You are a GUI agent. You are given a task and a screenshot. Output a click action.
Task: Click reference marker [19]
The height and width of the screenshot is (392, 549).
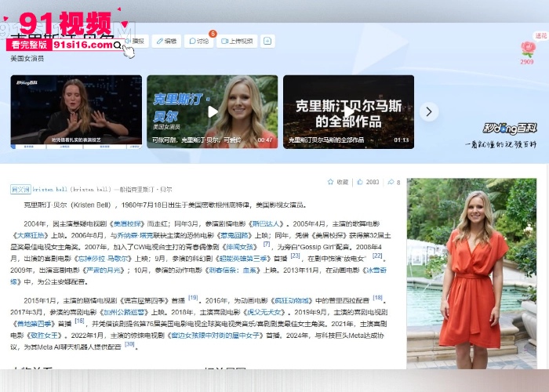click(193, 298)
